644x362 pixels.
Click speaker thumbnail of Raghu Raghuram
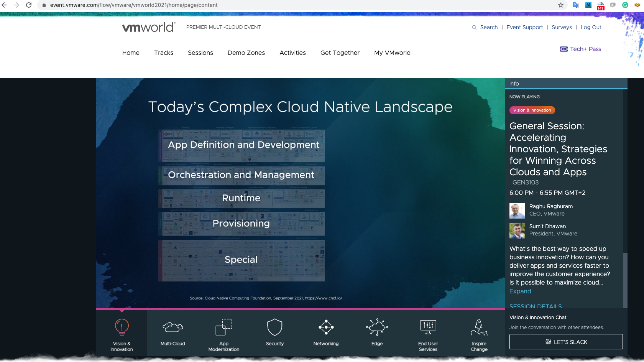517,211
